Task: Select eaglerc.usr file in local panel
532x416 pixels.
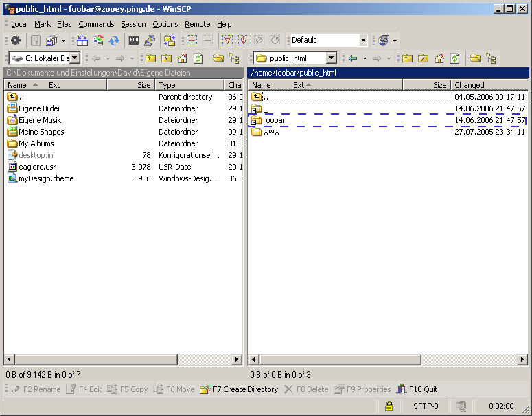Action: tap(37, 167)
